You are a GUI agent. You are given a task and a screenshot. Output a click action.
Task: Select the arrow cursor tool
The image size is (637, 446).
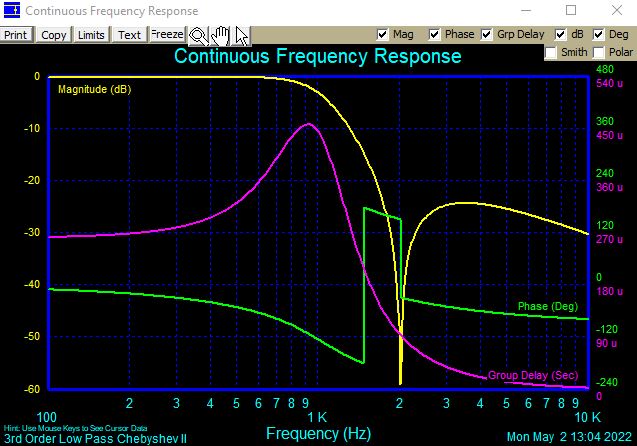pos(241,36)
